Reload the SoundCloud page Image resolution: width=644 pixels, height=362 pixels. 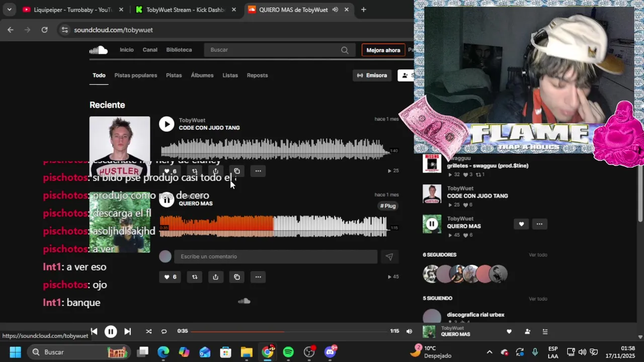44,30
